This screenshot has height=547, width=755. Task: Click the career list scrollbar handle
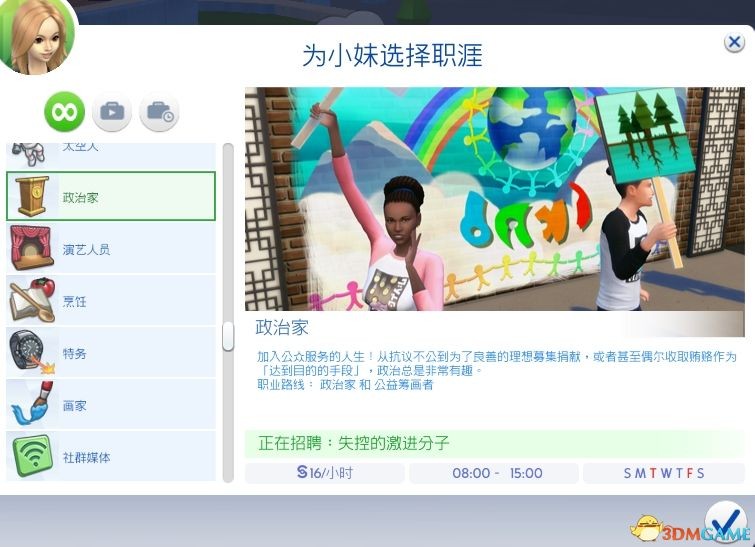point(228,336)
